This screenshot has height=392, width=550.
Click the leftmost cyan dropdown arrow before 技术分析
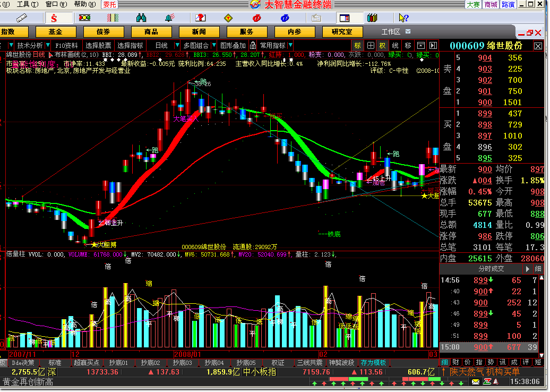click(11, 45)
